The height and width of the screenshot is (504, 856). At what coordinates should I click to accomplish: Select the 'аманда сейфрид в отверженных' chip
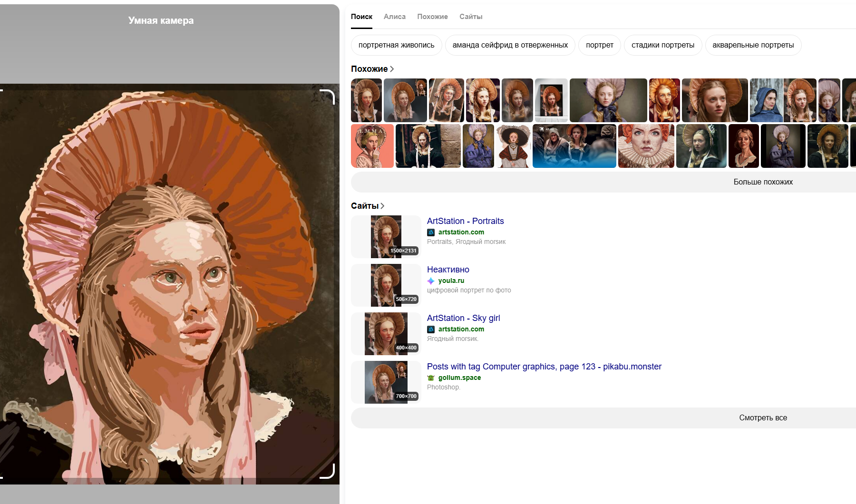[x=510, y=45]
